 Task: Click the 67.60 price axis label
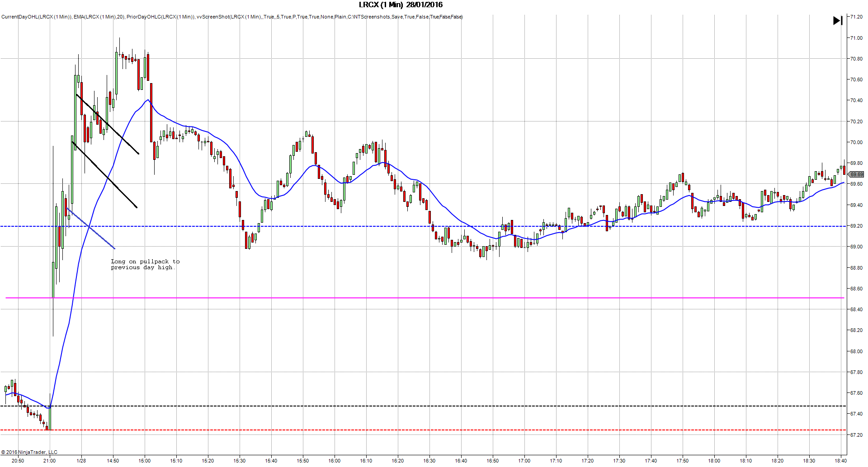[856, 393]
